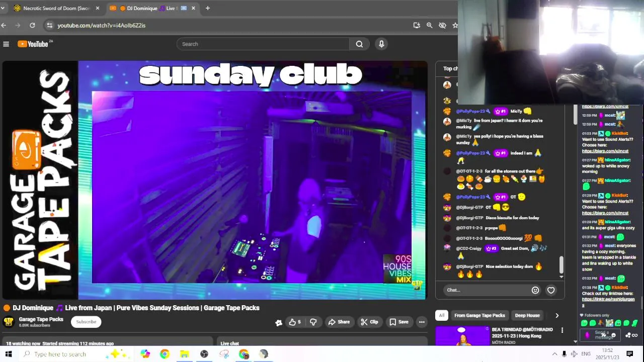Open the Garage Tape Packs channel name link
The height and width of the screenshot is (362, 644).
point(41,319)
